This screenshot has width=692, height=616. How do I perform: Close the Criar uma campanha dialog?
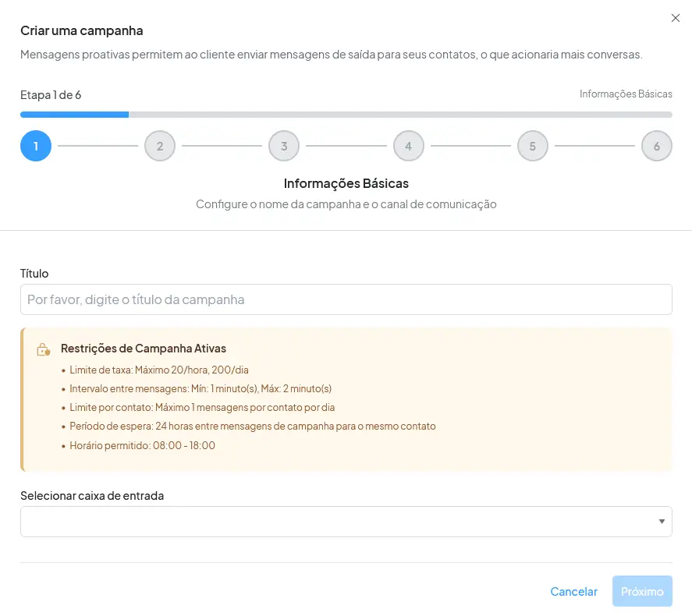(x=676, y=18)
